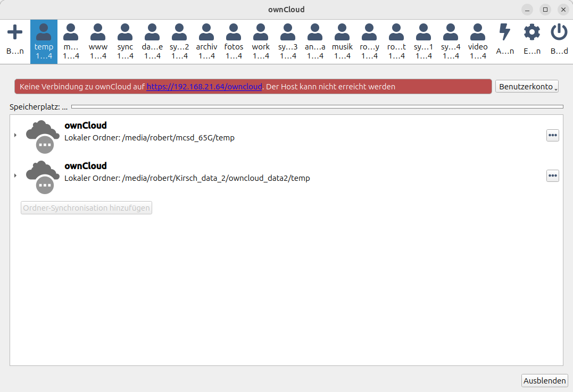
Task: Select the musik account icon
Action: click(342, 33)
